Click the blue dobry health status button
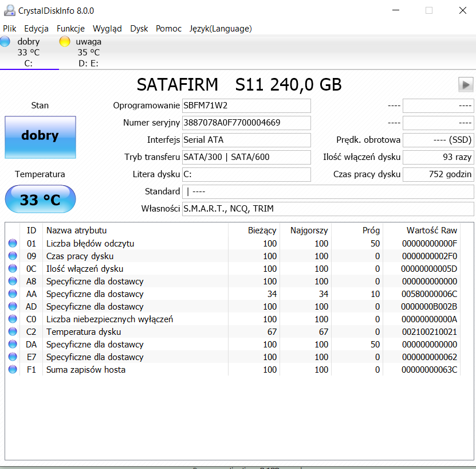This screenshot has width=476, height=469. click(x=40, y=137)
